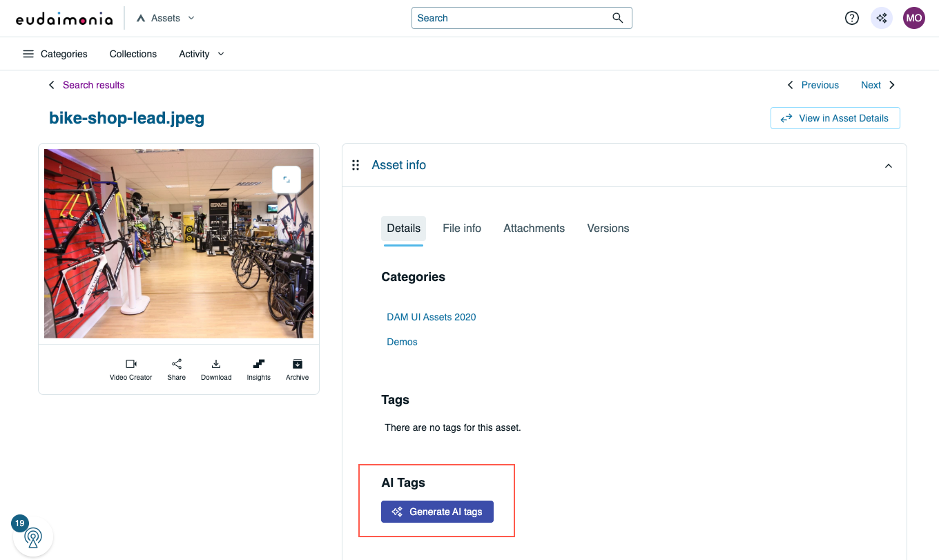Open the Categories hamburger menu icon
939x560 pixels.
coord(28,54)
